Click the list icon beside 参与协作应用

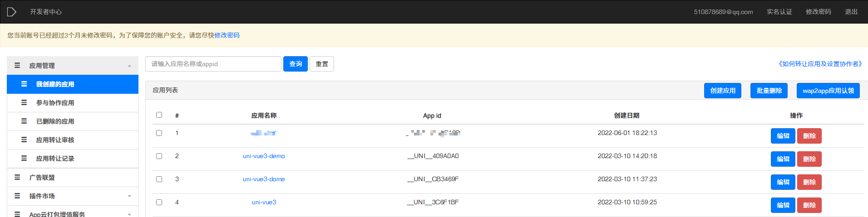[24, 103]
